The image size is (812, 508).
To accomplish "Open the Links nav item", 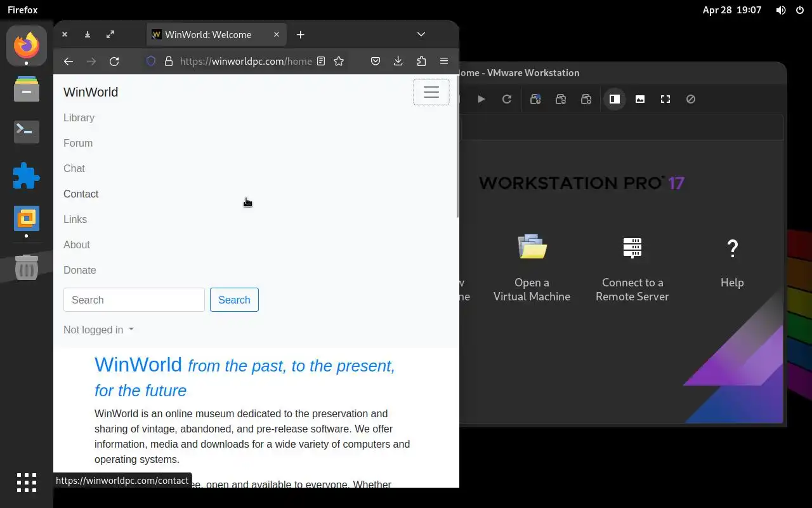I will pos(75,219).
